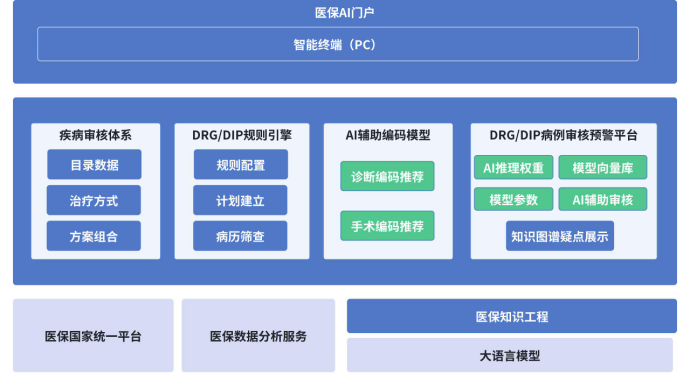Click the AI推理权重 green tile
This screenshot has width=690, height=382.
click(514, 167)
